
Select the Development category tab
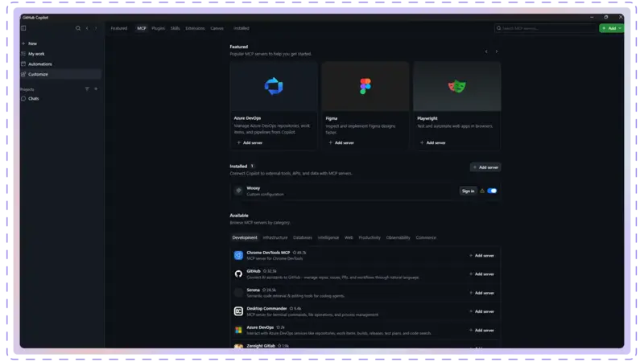click(x=245, y=237)
